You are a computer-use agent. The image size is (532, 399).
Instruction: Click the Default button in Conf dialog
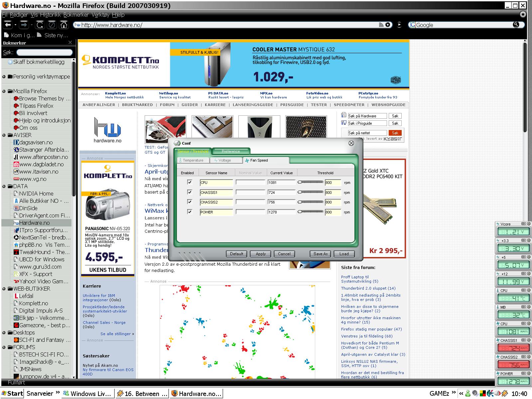(237, 254)
